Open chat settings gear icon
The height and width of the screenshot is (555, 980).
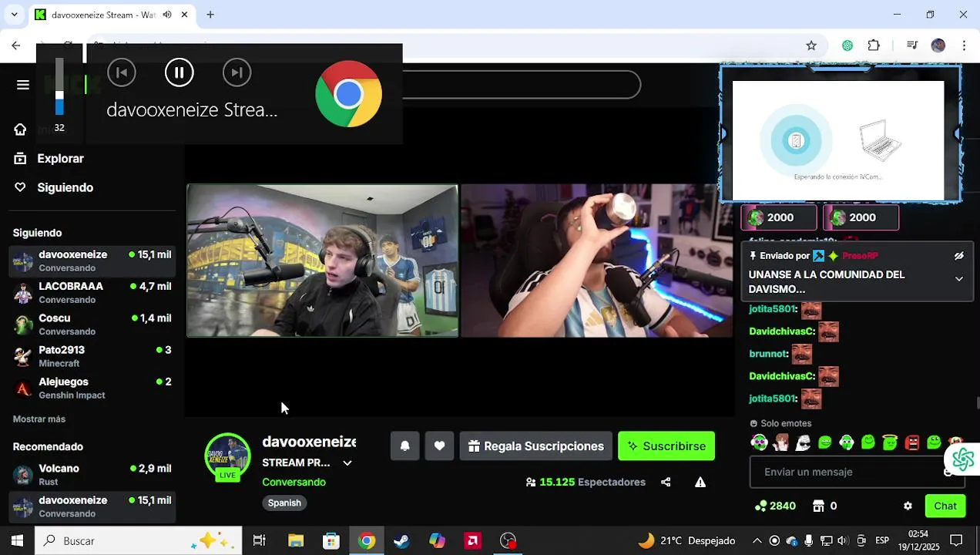[x=908, y=506]
